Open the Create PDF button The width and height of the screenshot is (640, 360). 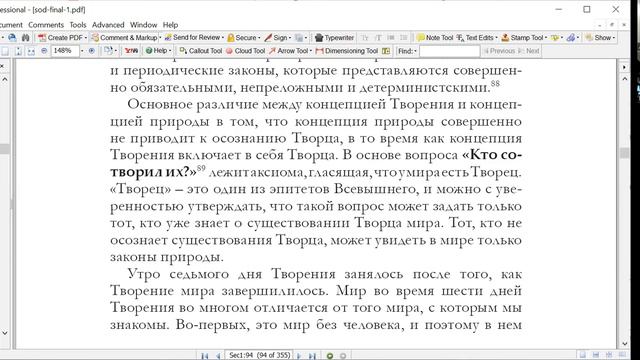tap(62, 38)
